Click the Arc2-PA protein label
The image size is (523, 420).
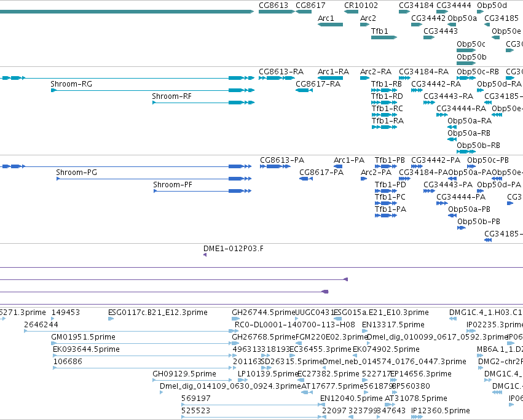click(376, 173)
